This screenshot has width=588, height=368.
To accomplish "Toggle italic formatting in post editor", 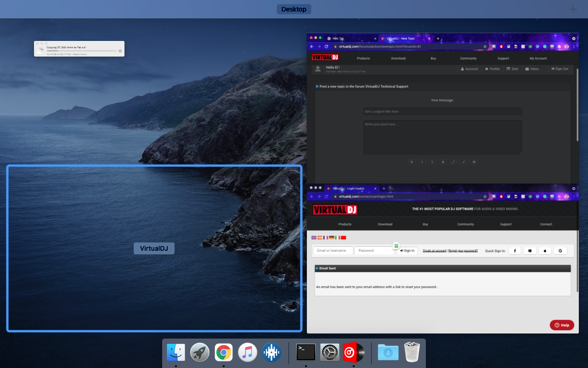I will [422, 162].
